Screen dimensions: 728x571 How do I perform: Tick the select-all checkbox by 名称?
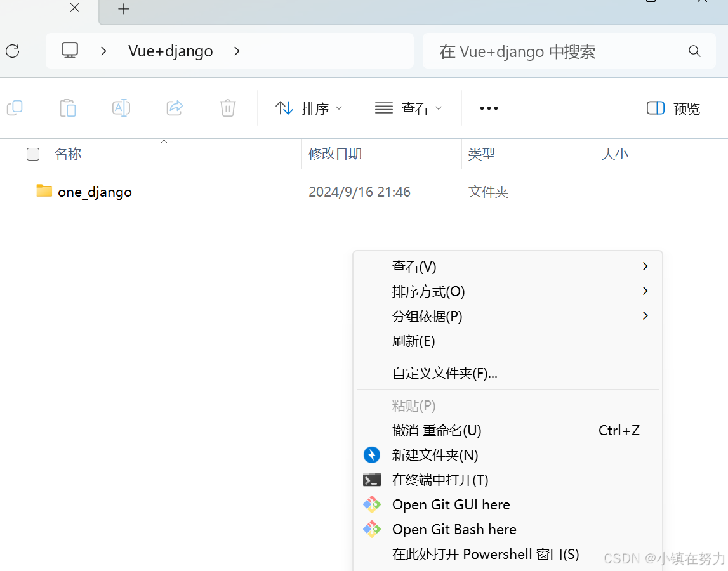tap(33, 154)
